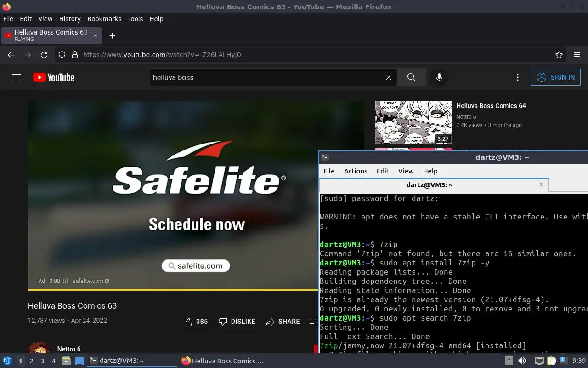Click the video progress bar

coord(173,290)
